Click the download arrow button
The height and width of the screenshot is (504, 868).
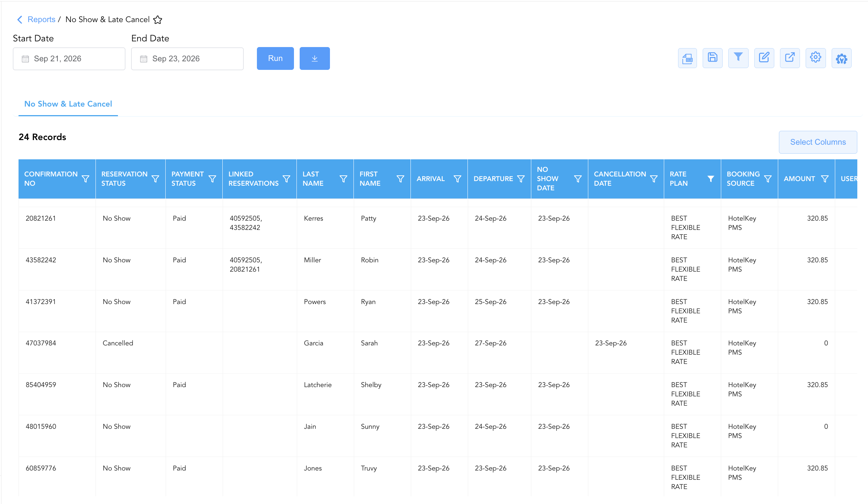(x=315, y=58)
